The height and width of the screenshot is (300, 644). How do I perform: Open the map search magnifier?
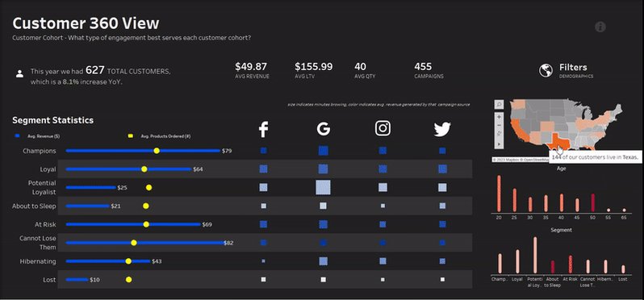click(499, 105)
